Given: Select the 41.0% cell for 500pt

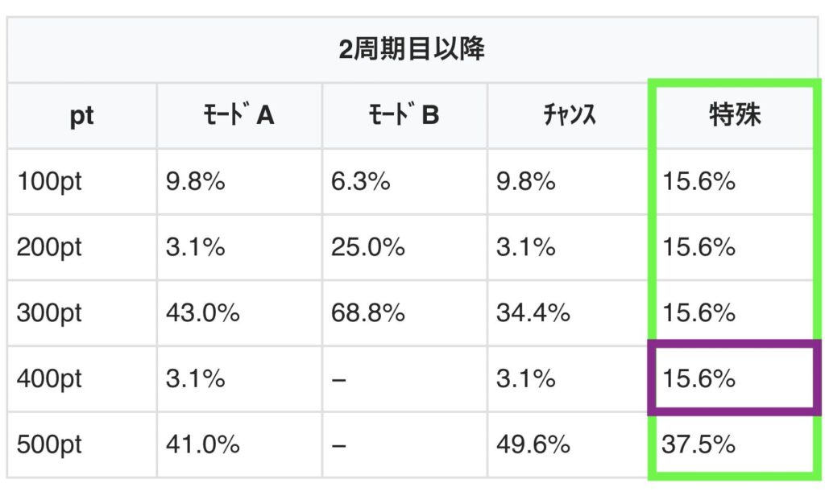Looking at the screenshot, I should point(203,444).
